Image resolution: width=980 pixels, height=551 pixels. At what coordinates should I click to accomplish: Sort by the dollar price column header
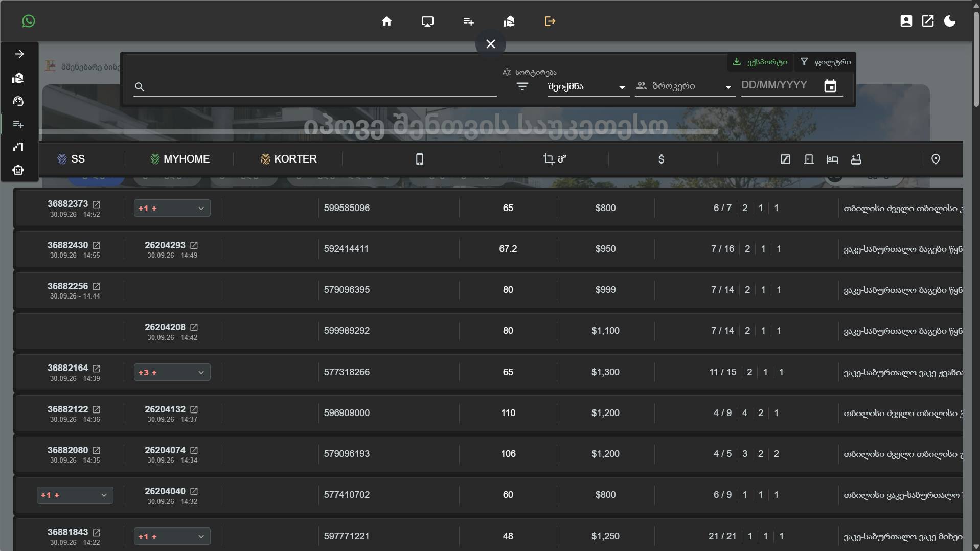click(x=661, y=159)
